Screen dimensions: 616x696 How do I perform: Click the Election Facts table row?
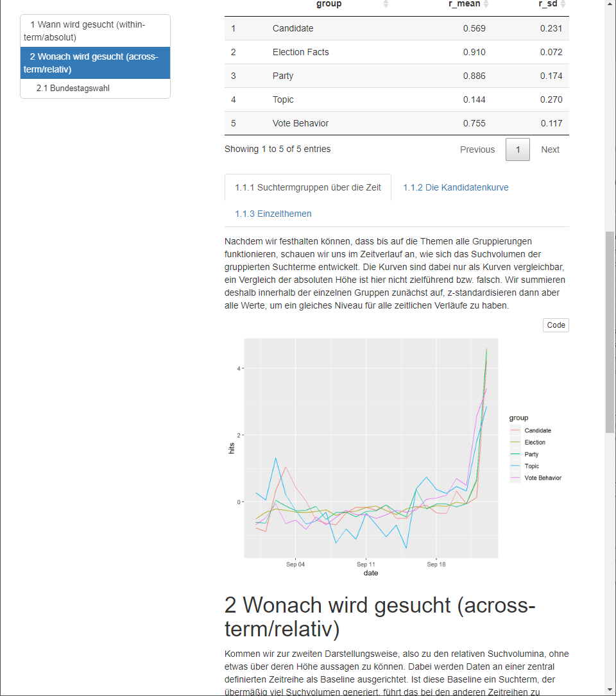[397, 52]
